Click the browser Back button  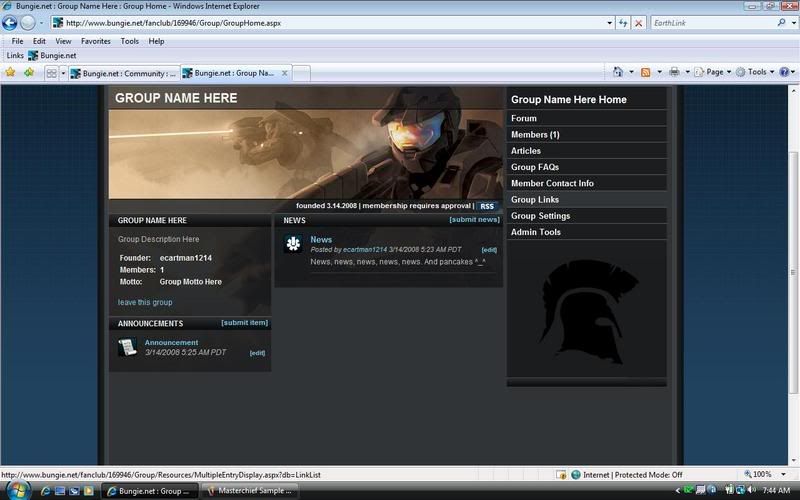click(10, 22)
